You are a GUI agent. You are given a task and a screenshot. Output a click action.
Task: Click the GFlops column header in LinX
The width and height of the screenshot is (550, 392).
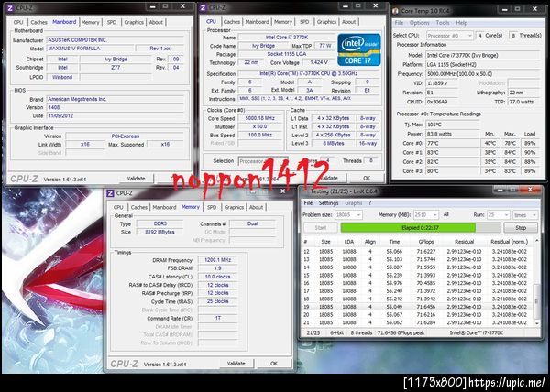pos(426,242)
